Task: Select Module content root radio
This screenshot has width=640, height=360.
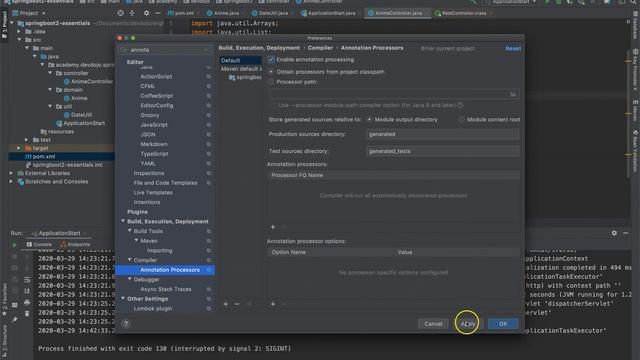Action: [x=461, y=120]
